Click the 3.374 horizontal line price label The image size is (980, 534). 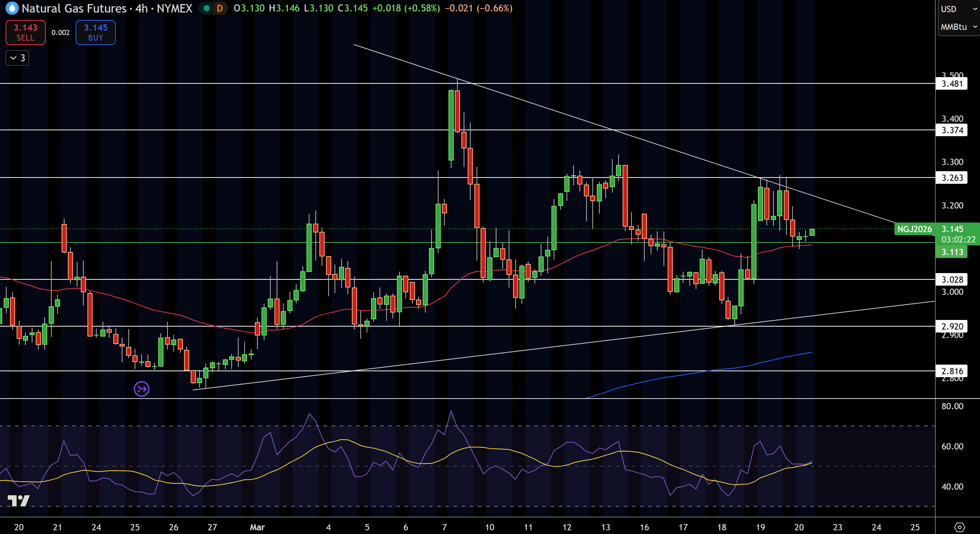(952, 130)
